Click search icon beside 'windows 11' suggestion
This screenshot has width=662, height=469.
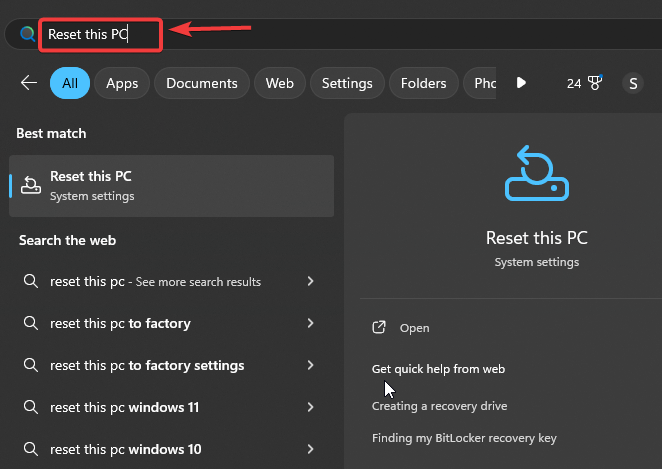coord(31,407)
